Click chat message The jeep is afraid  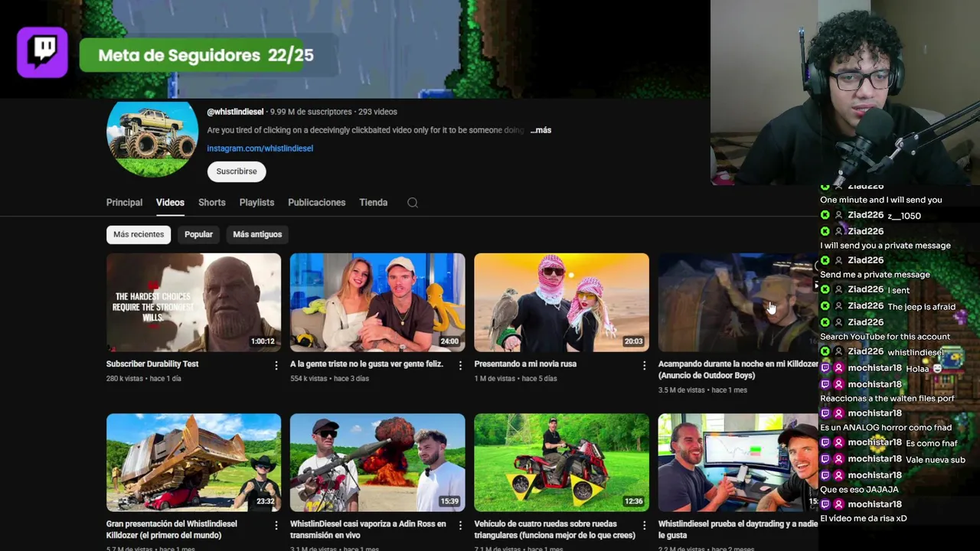point(921,307)
